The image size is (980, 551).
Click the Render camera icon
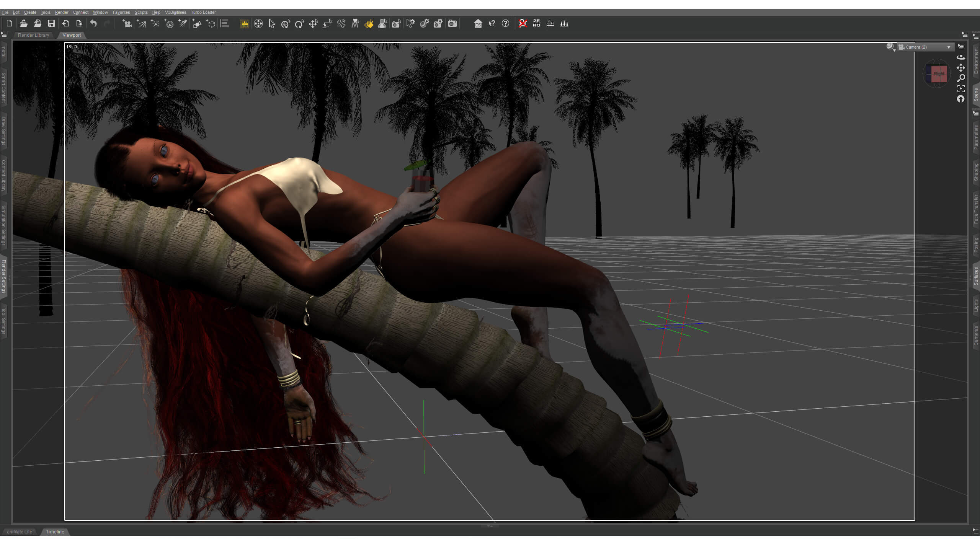[452, 24]
